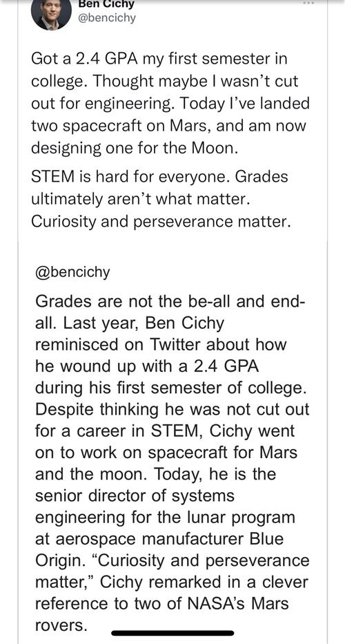Screen dimensions: 345x644
Task: Tap the line 'designing one for the Moon.'
Action: (x=135, y=148)
